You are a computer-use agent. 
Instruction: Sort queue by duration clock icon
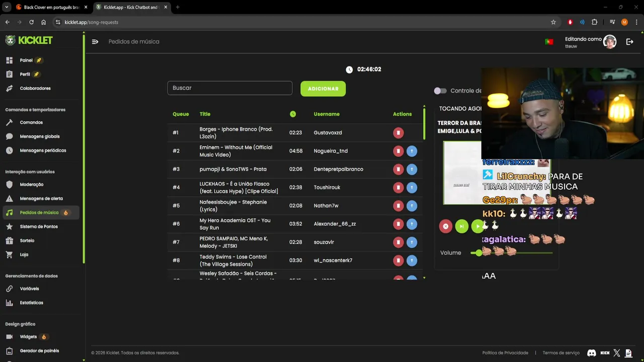[x=293, y=114]
